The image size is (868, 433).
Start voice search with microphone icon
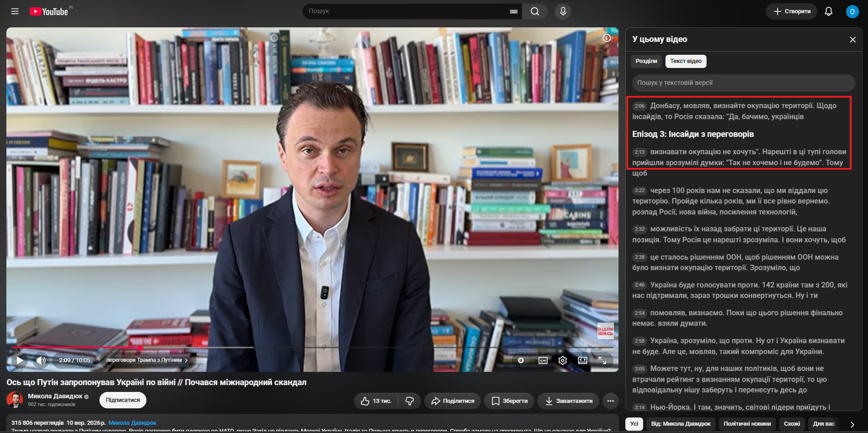tap(563, 11)
